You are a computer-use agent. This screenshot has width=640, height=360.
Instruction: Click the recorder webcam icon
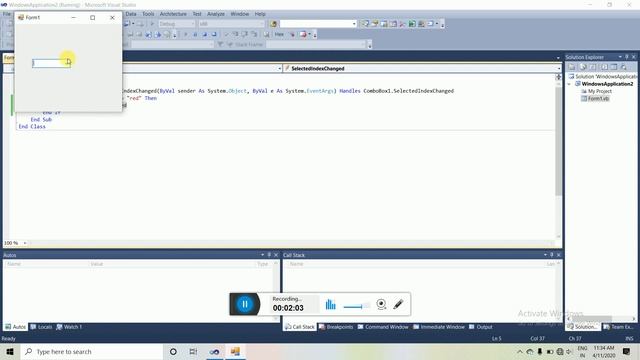pos(381,304)
